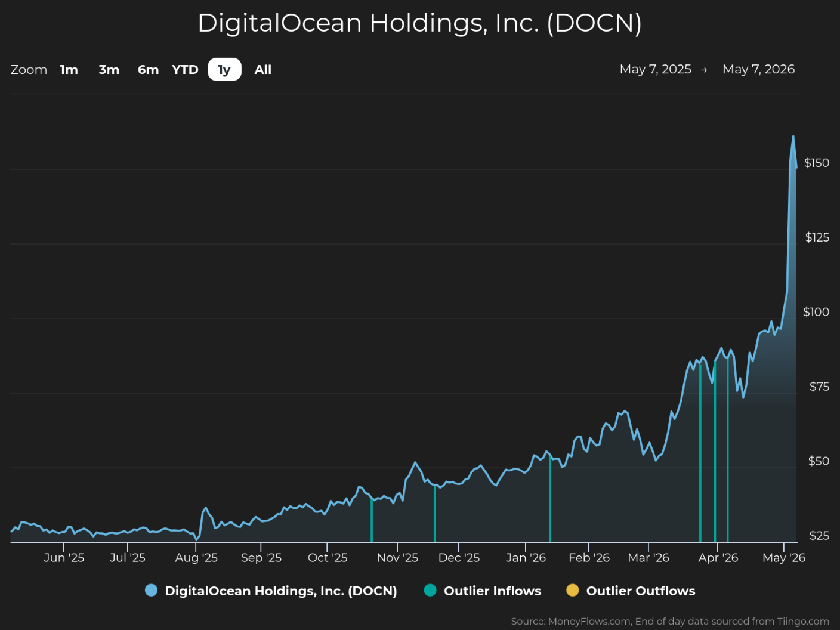Image resolution: width=840 pixels, height=630 pixels.
Task: Click the Jun '25 axis label
Action: click(x=64, y=558)
